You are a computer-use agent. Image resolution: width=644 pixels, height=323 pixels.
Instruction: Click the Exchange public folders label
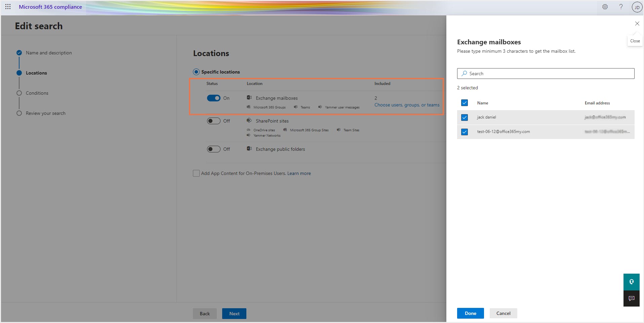280,149
